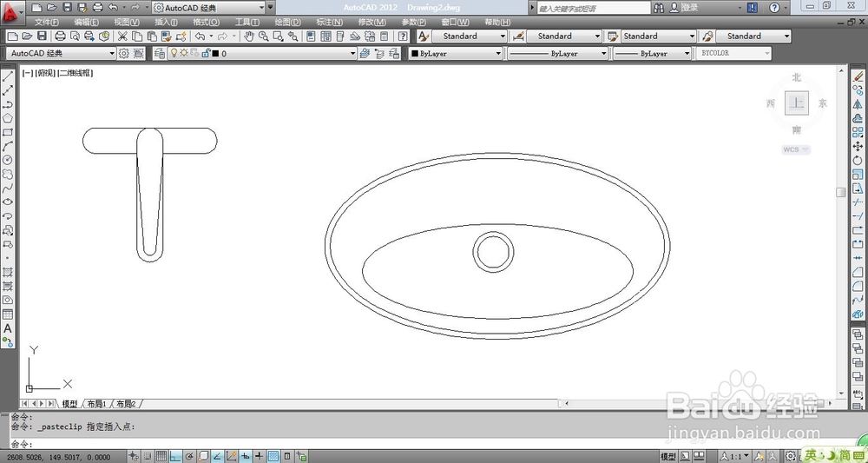The height and width of the screenshot is (463, 868).
Task: Switch to the 布局2 layout tab
Action: [x=126, y=404]
